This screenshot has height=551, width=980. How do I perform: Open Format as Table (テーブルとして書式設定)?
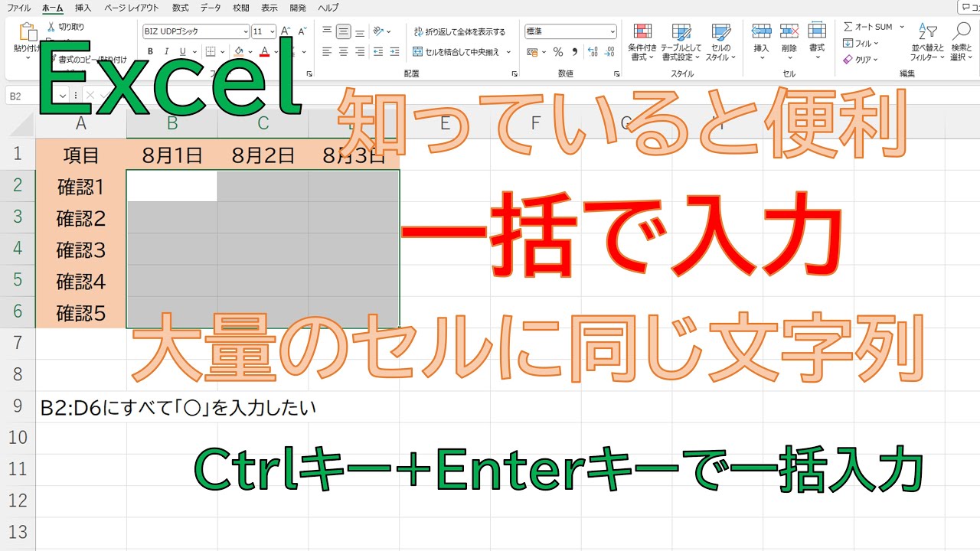[x=681, y=42]
